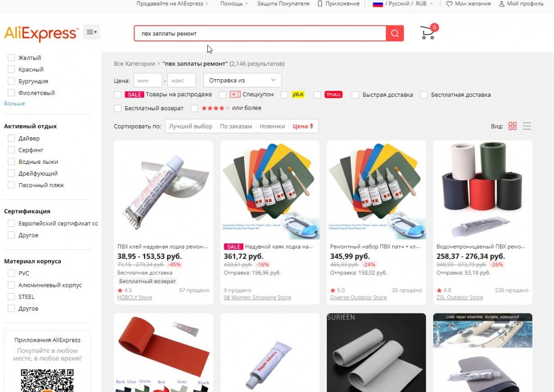Open the Русский / RUB language dropdown

coord(403,4)
